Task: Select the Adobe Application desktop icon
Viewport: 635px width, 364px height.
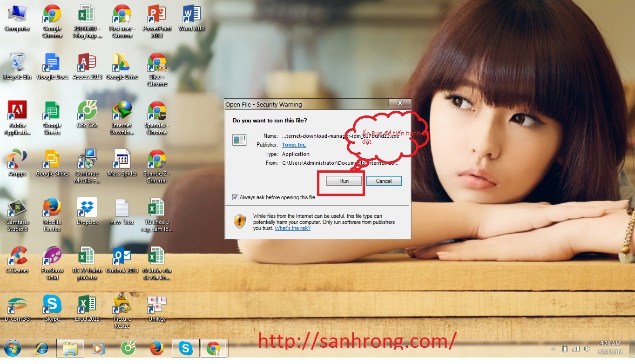Action: pos(17,118)
